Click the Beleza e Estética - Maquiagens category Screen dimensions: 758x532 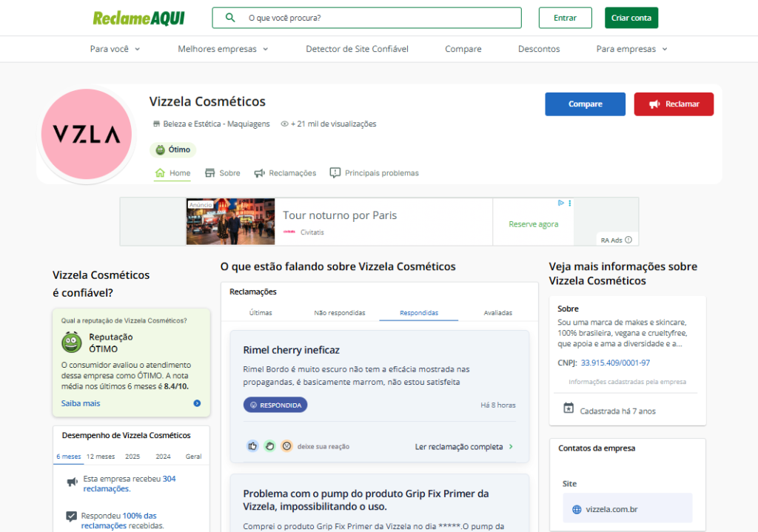pyautogui.click(x=216, y=124)
